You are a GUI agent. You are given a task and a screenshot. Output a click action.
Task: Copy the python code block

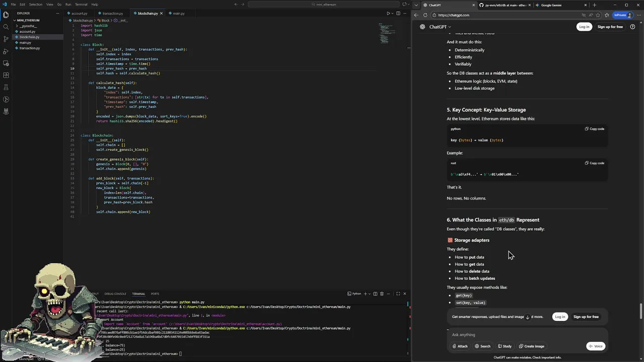point(595,129)
